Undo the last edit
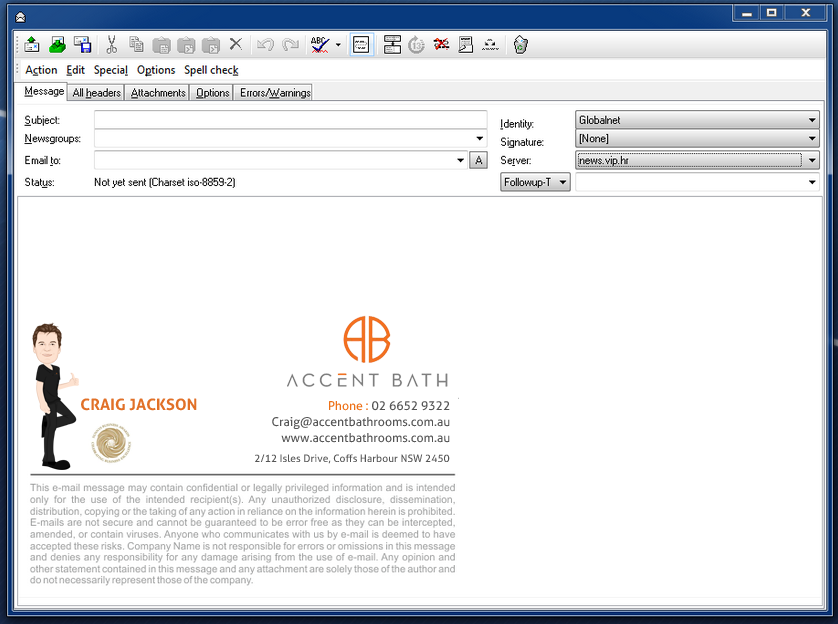The width and height of the screenshot is (838, 624). coord(262,44)
